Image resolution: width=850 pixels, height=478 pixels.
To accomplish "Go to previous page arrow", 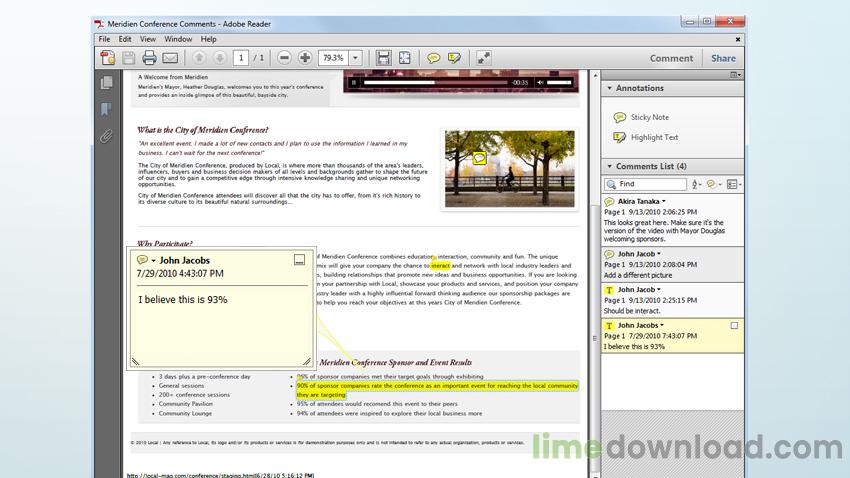I will (x=199, y=58).
